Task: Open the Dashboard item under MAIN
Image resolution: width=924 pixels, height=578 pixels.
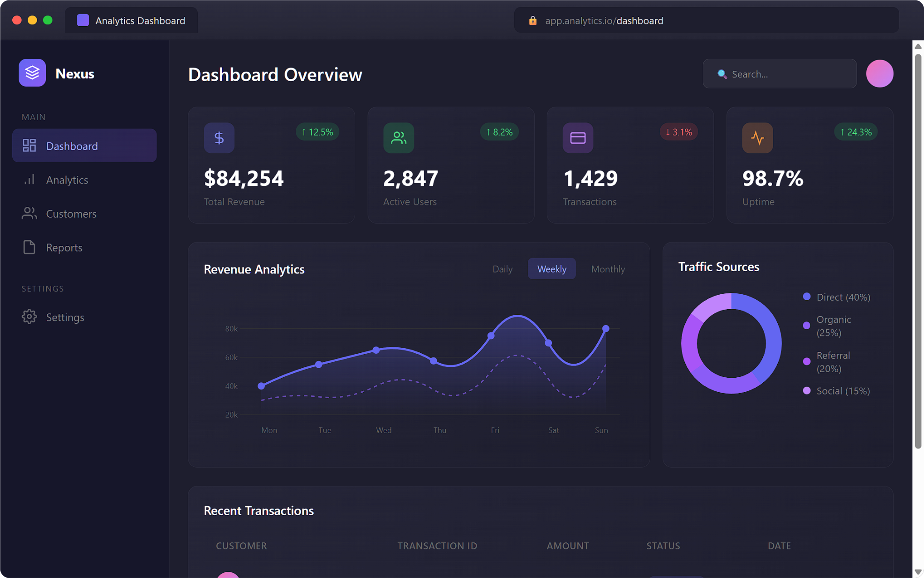Action: coord(71,145)
